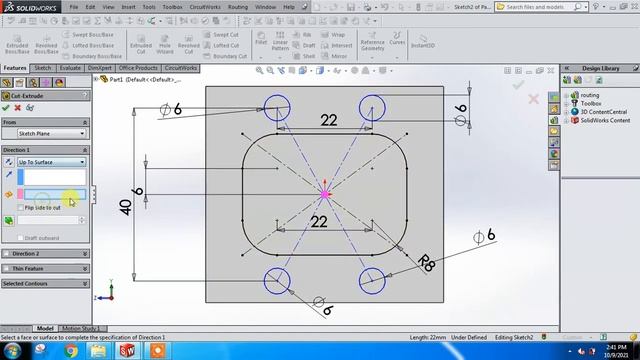
Task: Click the Linear Pattern tool
Action: tap(280, 41)
